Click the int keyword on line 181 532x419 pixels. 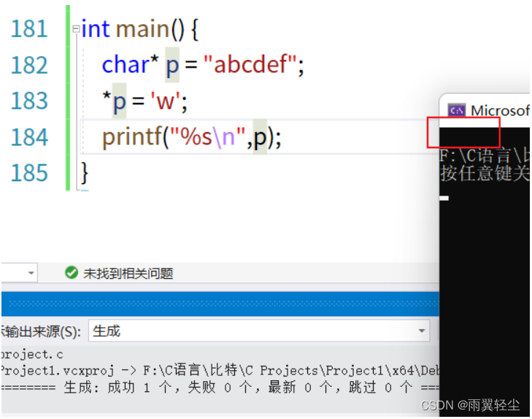click(x=96, y=28)
